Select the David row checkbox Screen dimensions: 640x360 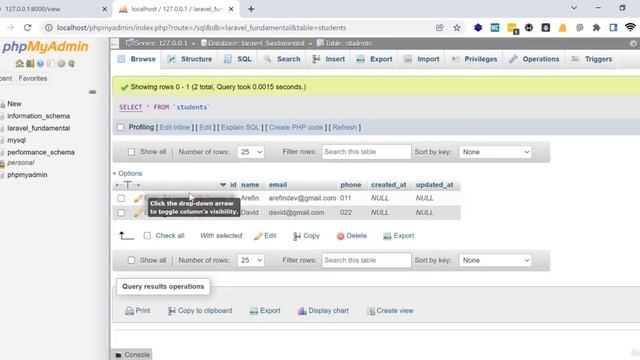point(121,213)
